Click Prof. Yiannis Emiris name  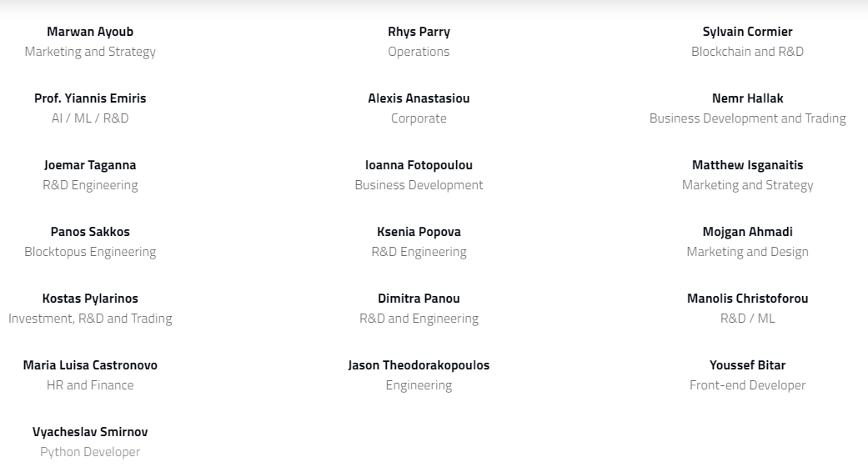tap(90, 98)
